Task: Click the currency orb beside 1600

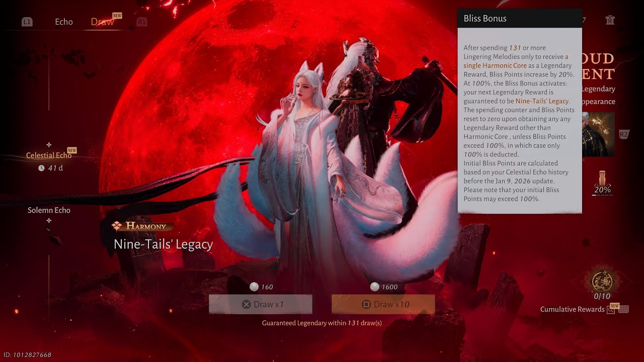Action: click(374, 287)
